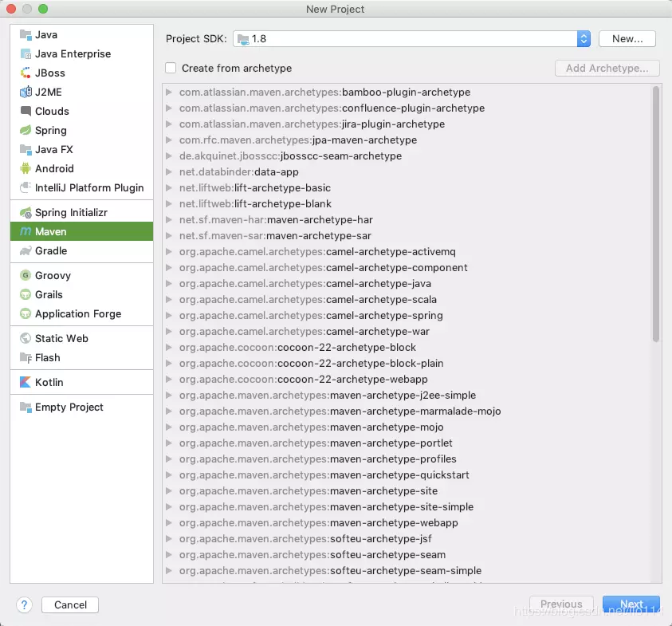Image resolution: width=672 pixels, height=626 pixels.
Task: Click the Android robot icon
Action: coord(26,168)
